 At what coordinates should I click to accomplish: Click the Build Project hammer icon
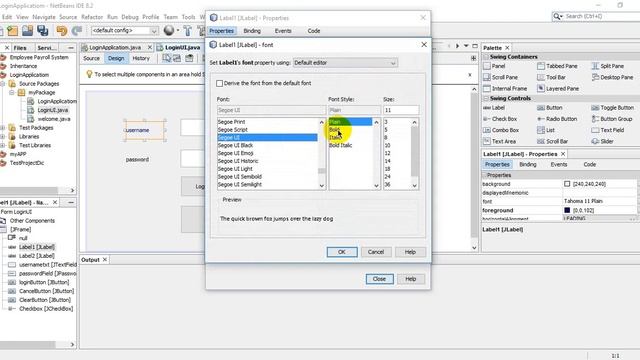187,31
